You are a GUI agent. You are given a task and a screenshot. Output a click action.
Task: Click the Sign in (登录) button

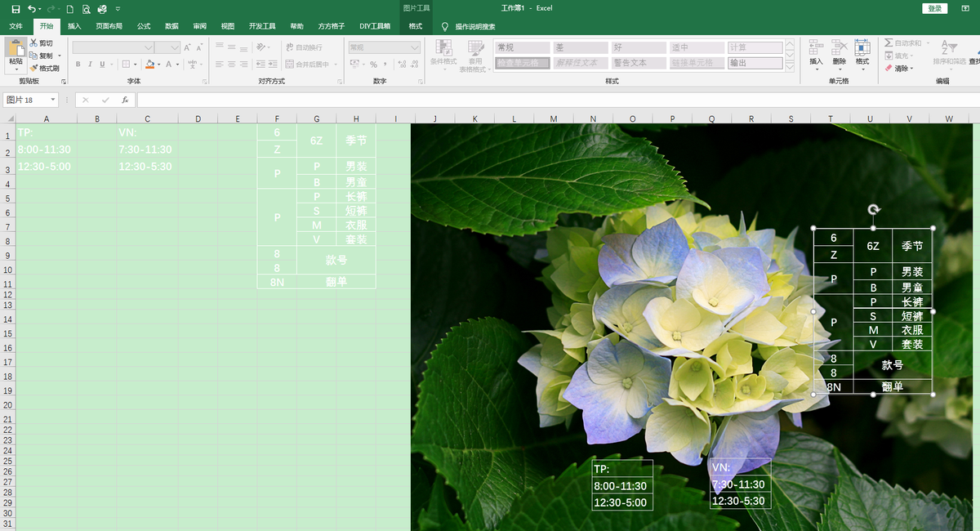point(935,8)
